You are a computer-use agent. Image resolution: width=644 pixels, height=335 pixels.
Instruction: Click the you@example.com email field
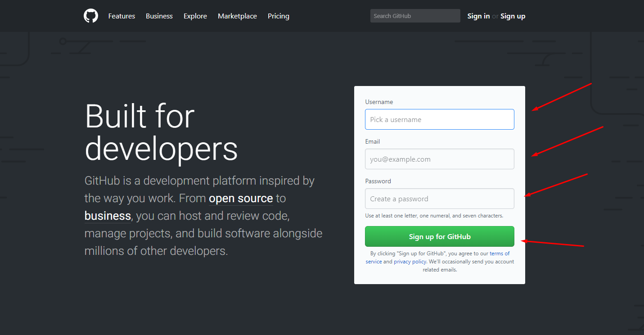click(439, 159)
